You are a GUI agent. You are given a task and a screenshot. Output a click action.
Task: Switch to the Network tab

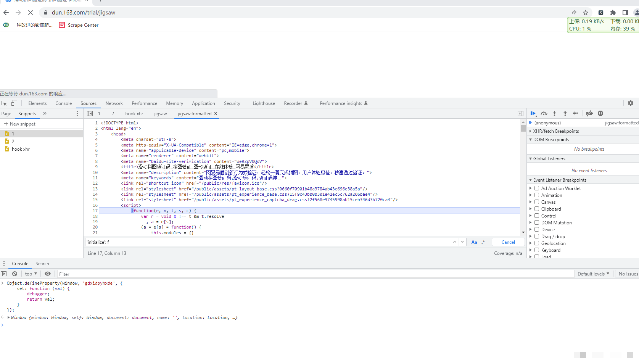pyautogui.click(x=114, y=103)
